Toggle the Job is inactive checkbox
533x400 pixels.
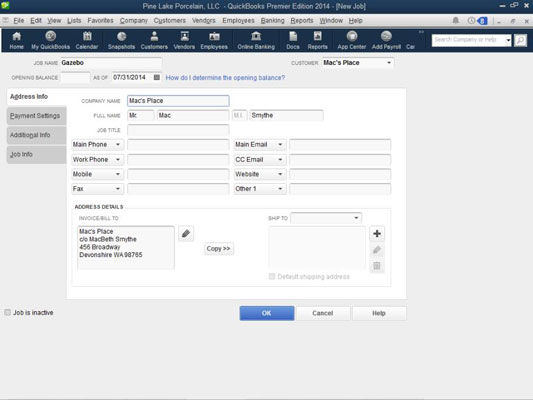click(x=7, y=312)
